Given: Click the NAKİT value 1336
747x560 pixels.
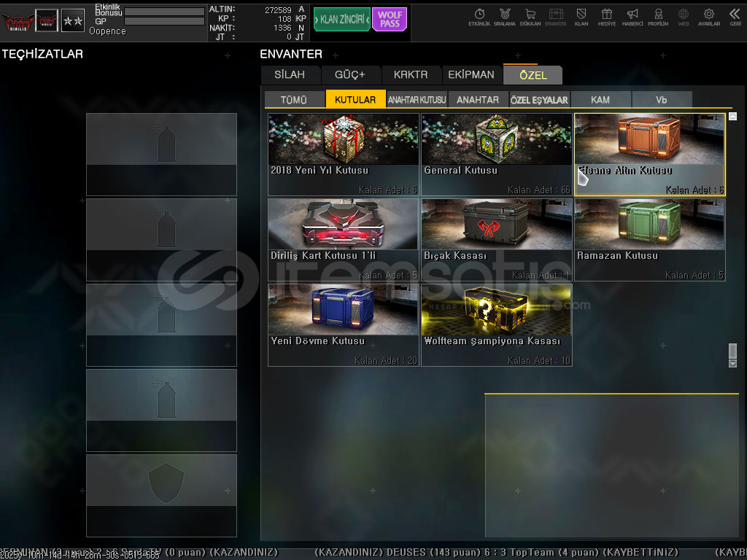Looking at the screenshot, I should [282, 28].
